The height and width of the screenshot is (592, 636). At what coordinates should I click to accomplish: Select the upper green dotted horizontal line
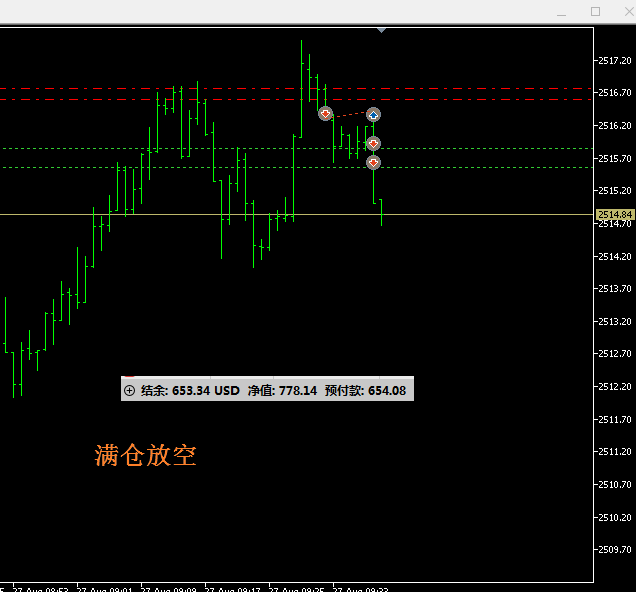[296, 148]
